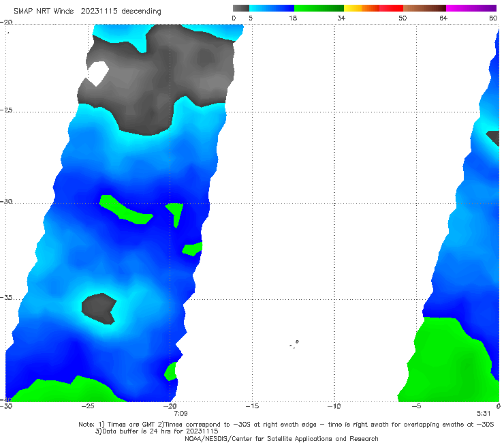
Task: Click the color bar label '18'
Action: (x=293, y=18)
